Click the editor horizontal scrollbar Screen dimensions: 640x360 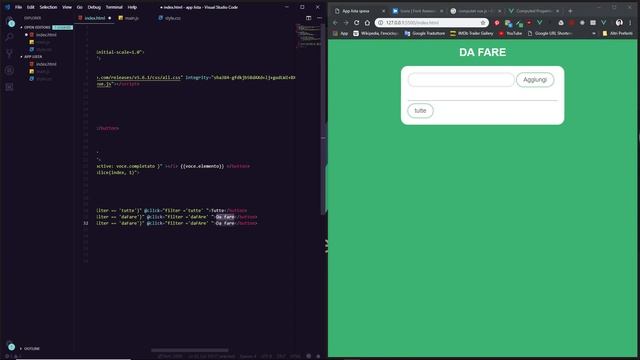189,350
